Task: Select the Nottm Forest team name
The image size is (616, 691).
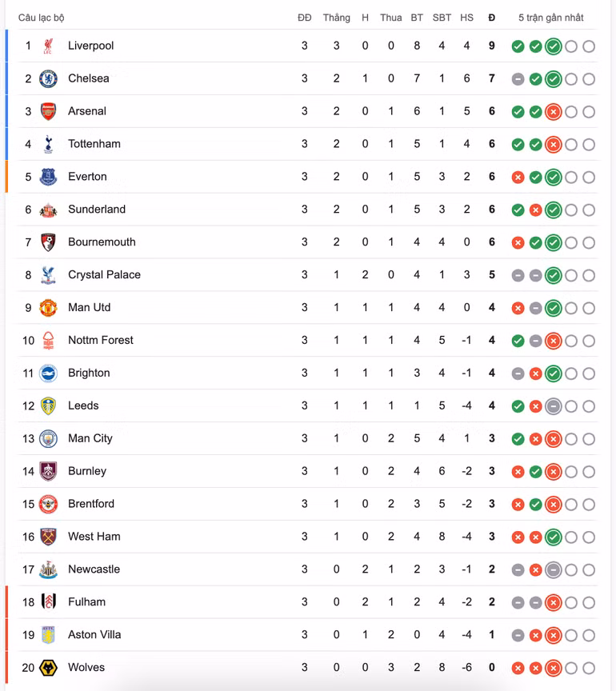Action: click(101, 341)
